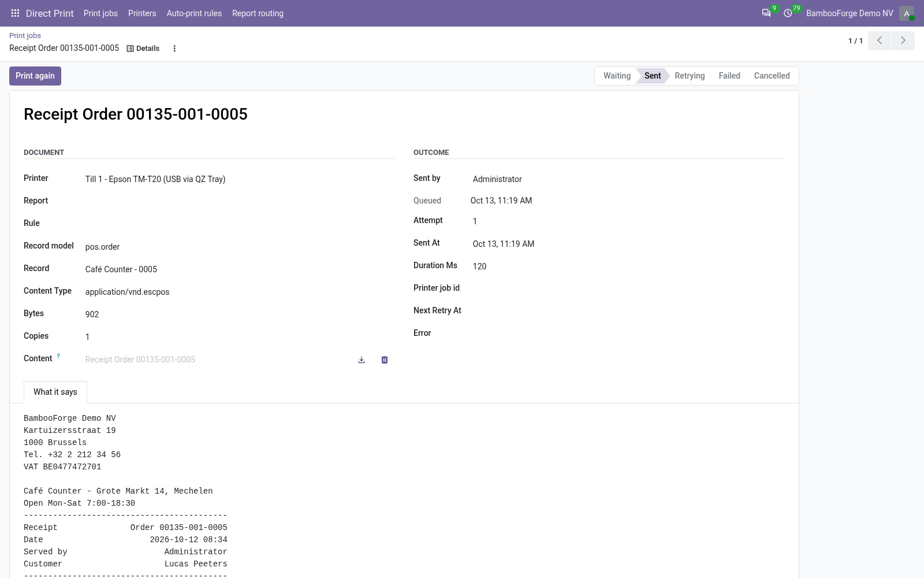The image size is (924, 578).
Task: Download the receipt content file
Action: pyautogui.click(x=362, y=360)
